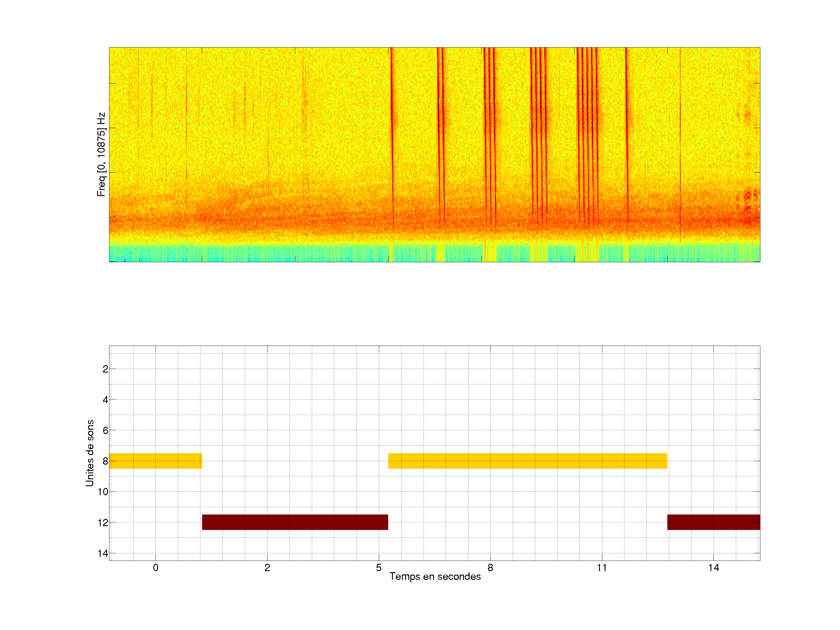This screenshot has height=630, width=840.
Task: Click the x-axis tick label 0
Action: pyautogui.click(x=155, y=568)
